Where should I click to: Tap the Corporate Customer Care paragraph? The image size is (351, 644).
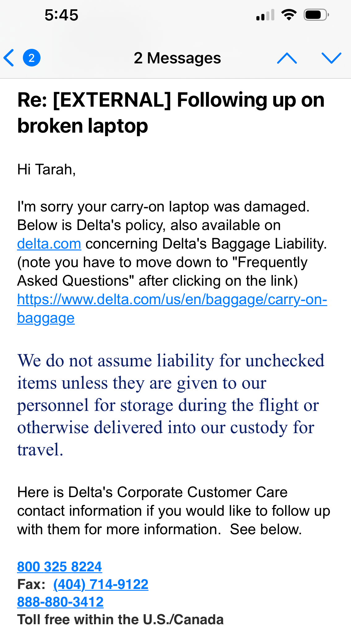coord(173,511)
